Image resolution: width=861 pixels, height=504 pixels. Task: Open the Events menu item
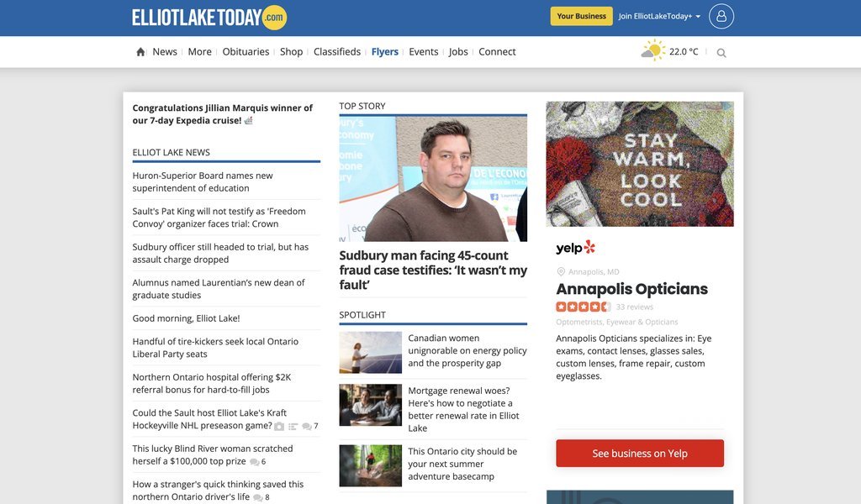424,51
